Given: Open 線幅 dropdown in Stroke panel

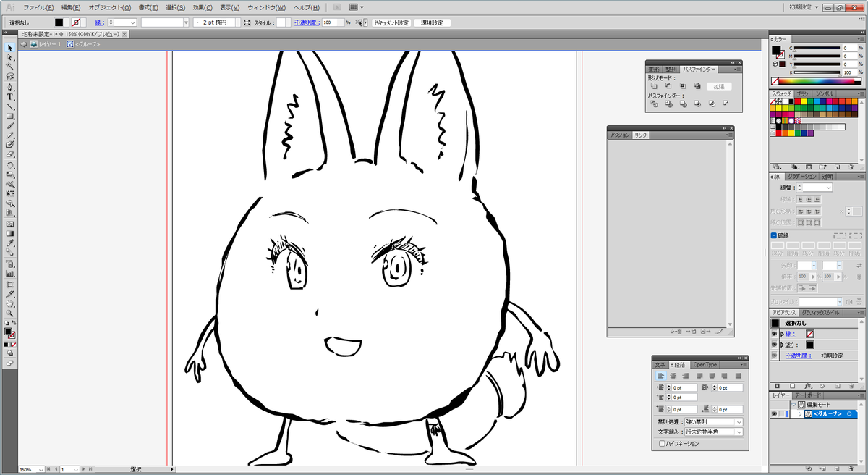Looking at the screenshot, I should (x=828, y=188).
